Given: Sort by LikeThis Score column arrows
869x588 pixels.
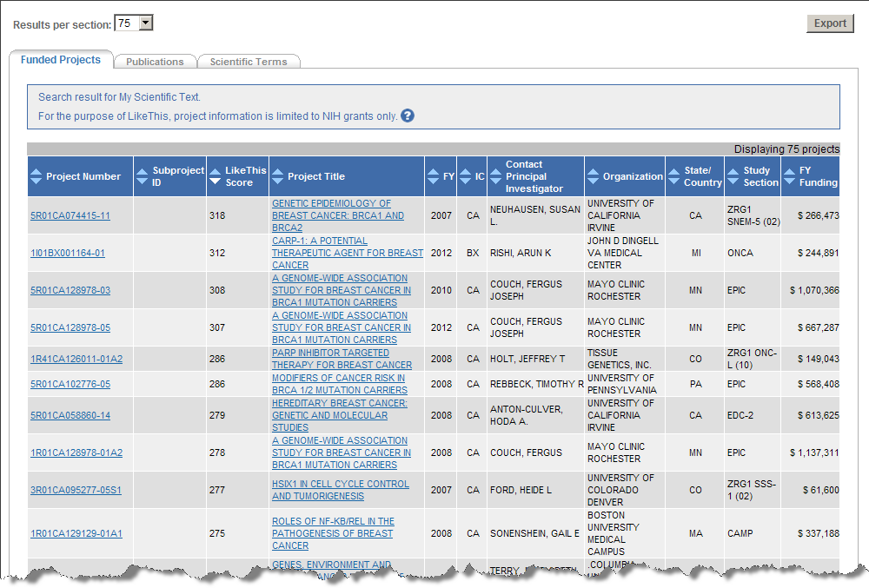Looking at the screenshot, I should tap(215, 176).
